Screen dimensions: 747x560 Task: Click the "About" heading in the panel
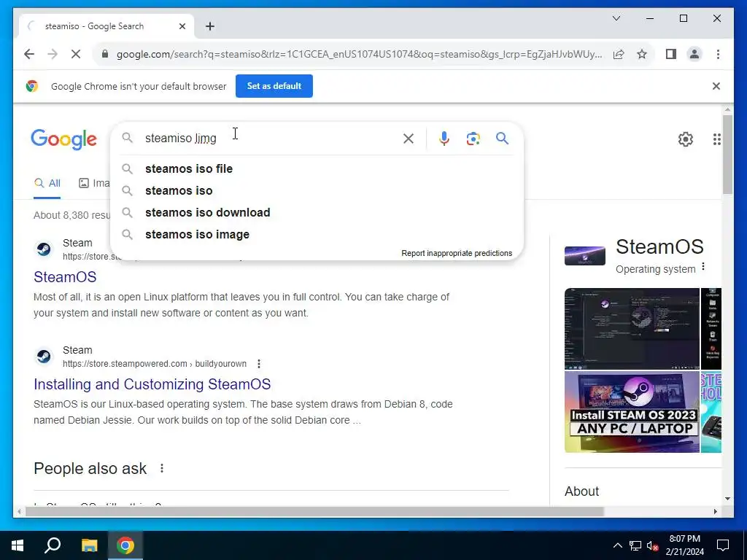point(581,491)
